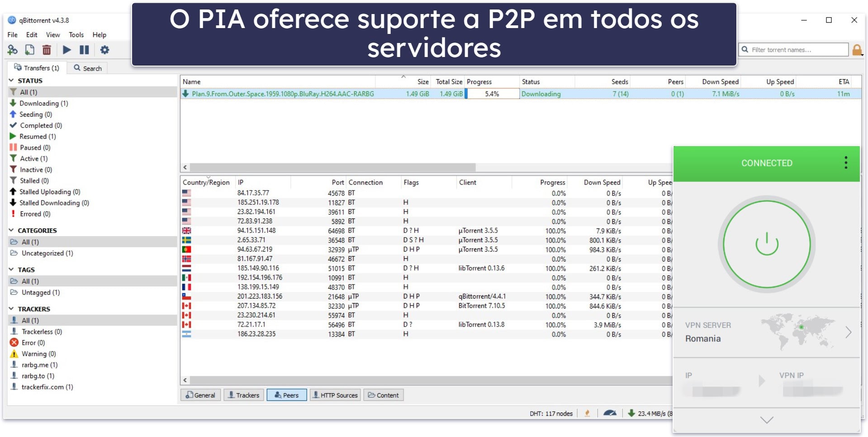This screenshot has height=437, width=868.
Task: Open the Trackers tab
Action: pos(244,395)
